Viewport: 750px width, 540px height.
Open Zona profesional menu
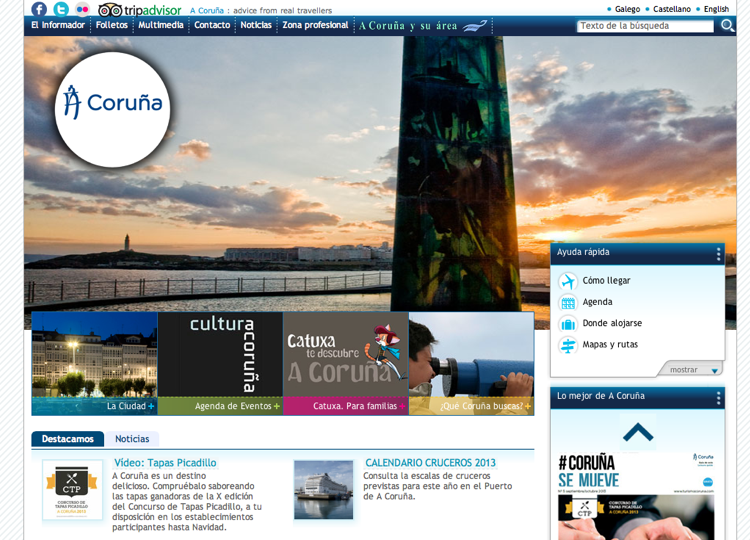pos(315,25)
